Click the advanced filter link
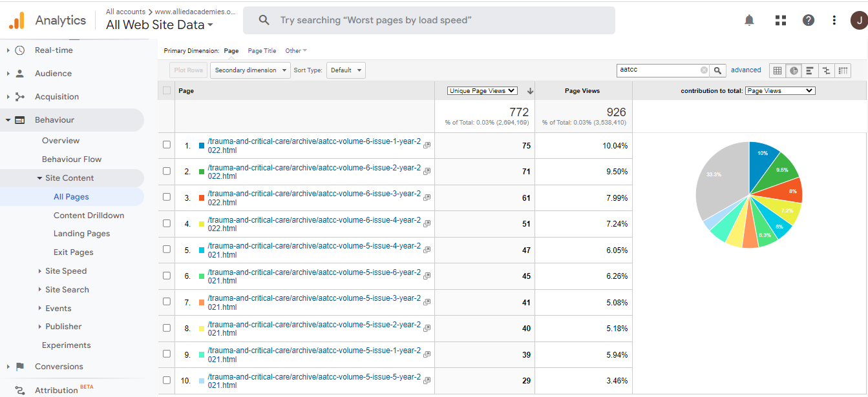Viewport: 868px width, 397px height. (x=746, y=70)
